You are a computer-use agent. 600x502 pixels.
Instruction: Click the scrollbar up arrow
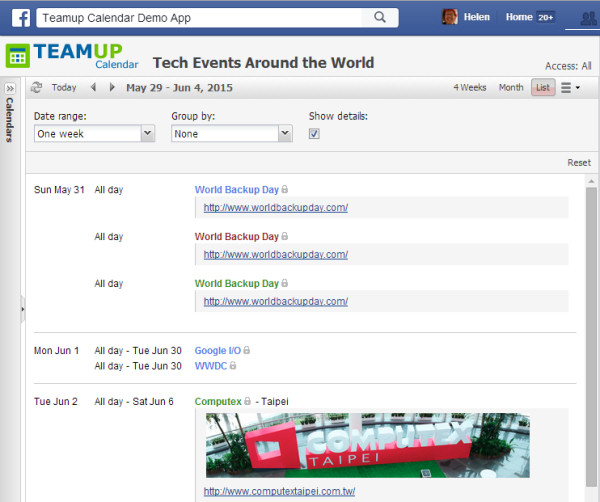point(592,181)
